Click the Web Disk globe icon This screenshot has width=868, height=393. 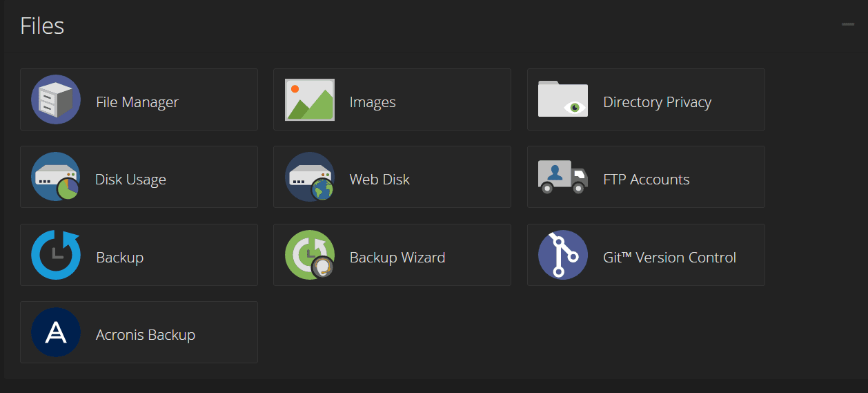(310, 177)
